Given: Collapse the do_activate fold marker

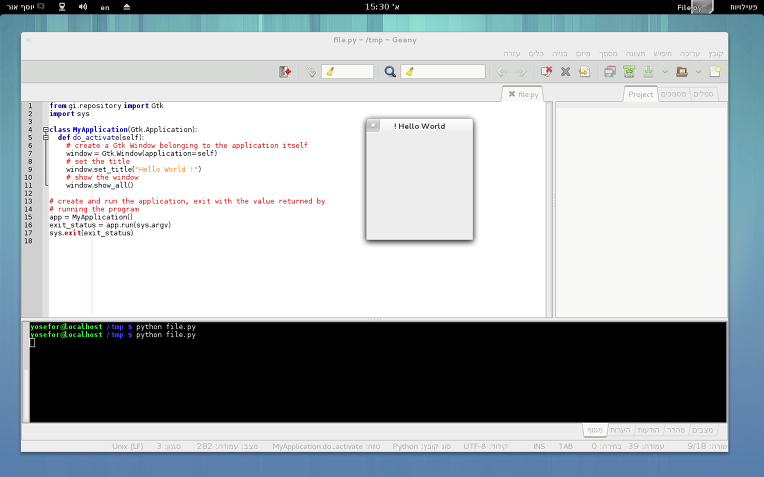Looking at the screenshot, I should tap(45, 137).
